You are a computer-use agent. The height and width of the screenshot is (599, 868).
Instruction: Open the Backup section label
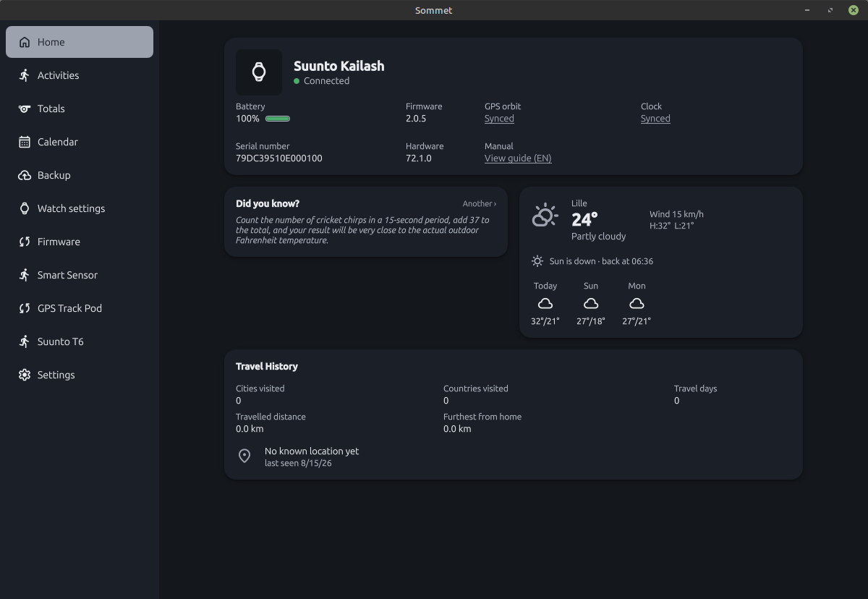pyautogui.click(x=54, y=175)
